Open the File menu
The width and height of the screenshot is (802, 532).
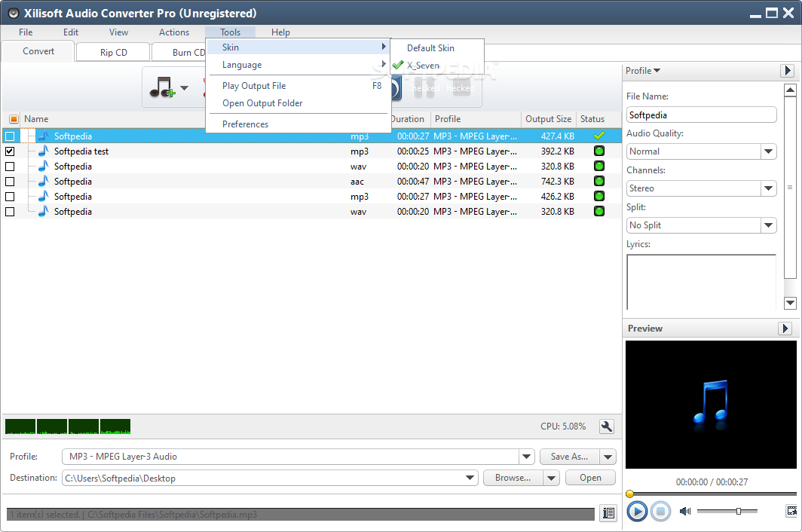(x=26, y=32)
